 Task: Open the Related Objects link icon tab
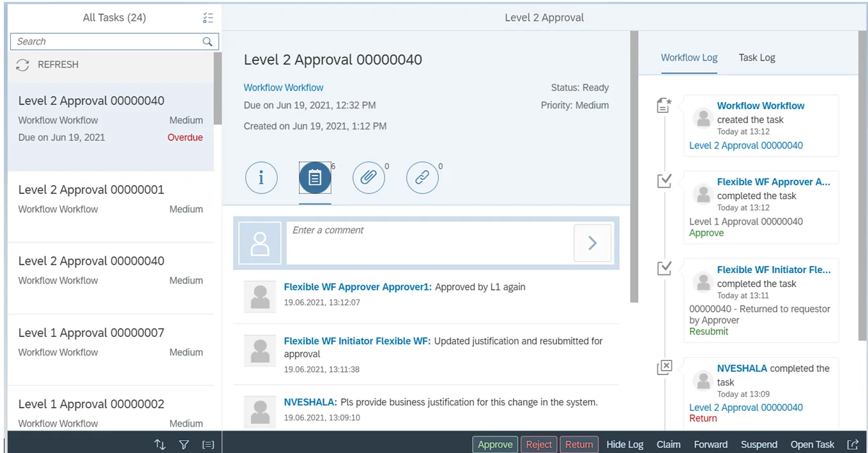(x=422, y=177)
